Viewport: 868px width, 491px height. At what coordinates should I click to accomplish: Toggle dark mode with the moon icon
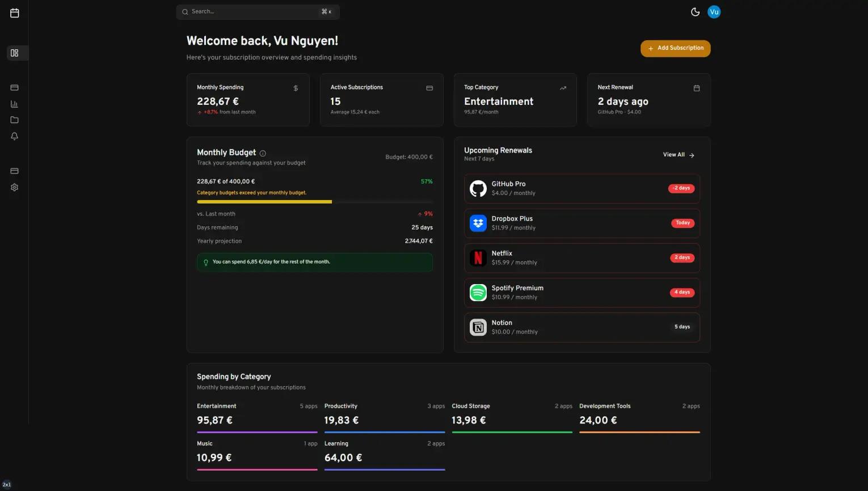[696, 11]
